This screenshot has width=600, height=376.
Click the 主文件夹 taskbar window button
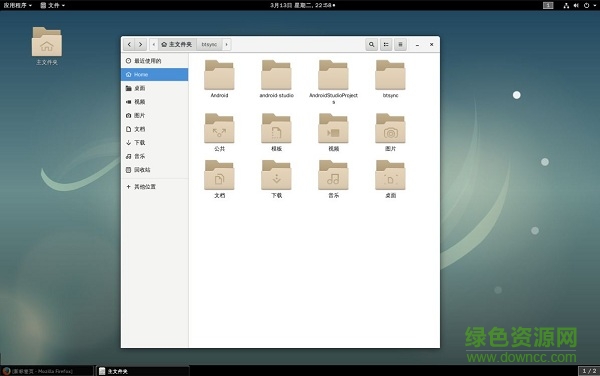[x=142, y=371]
